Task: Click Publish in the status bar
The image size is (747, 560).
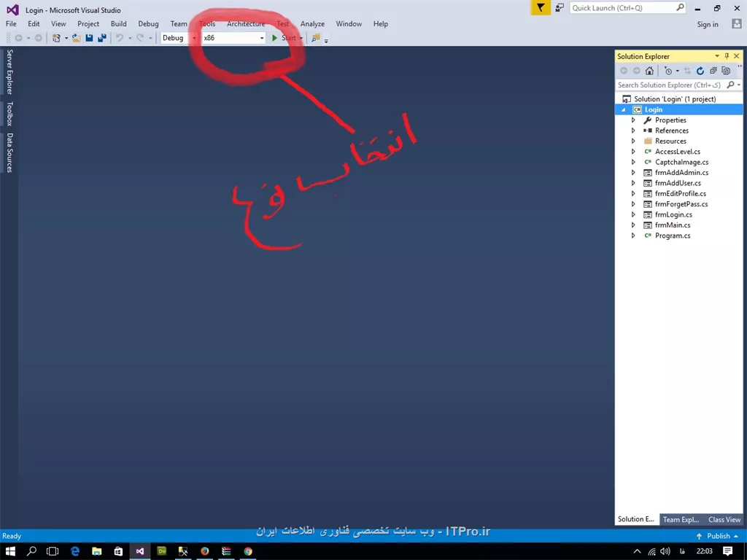Action: [717, 536]
